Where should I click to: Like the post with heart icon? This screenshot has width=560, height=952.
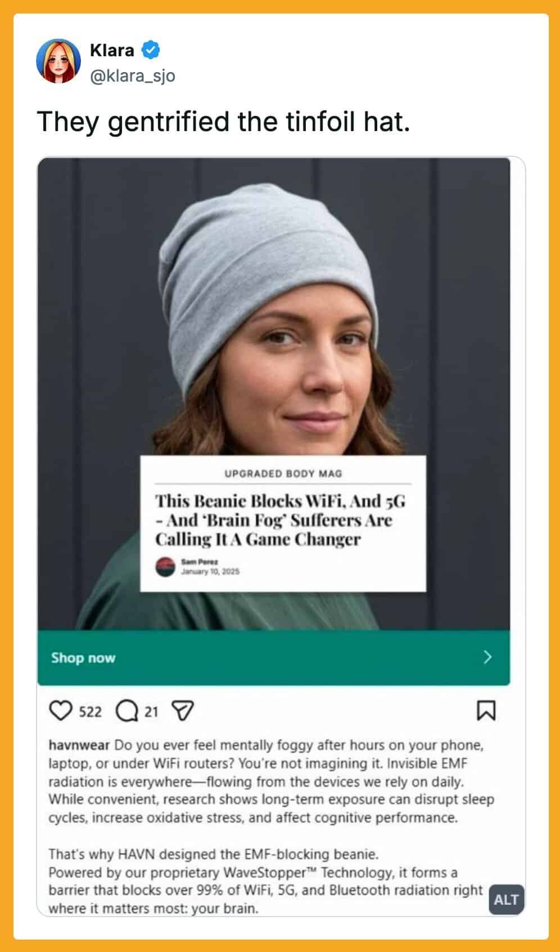pos(61,711)
